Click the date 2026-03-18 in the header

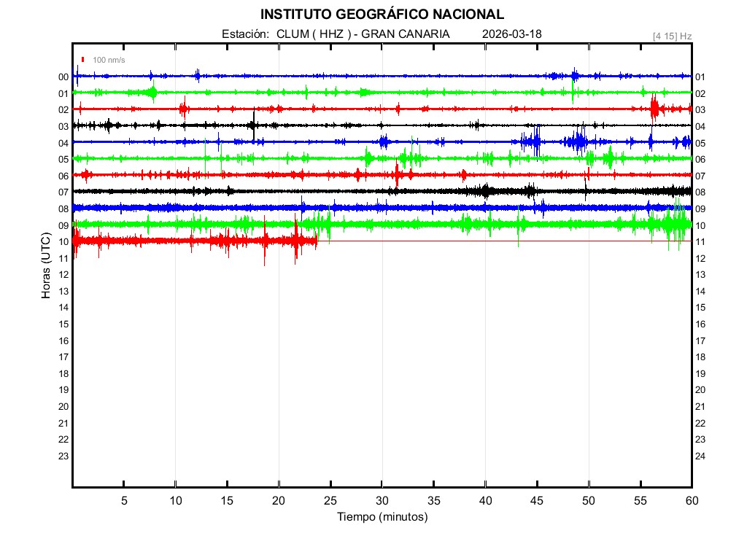tap(511, 34)
